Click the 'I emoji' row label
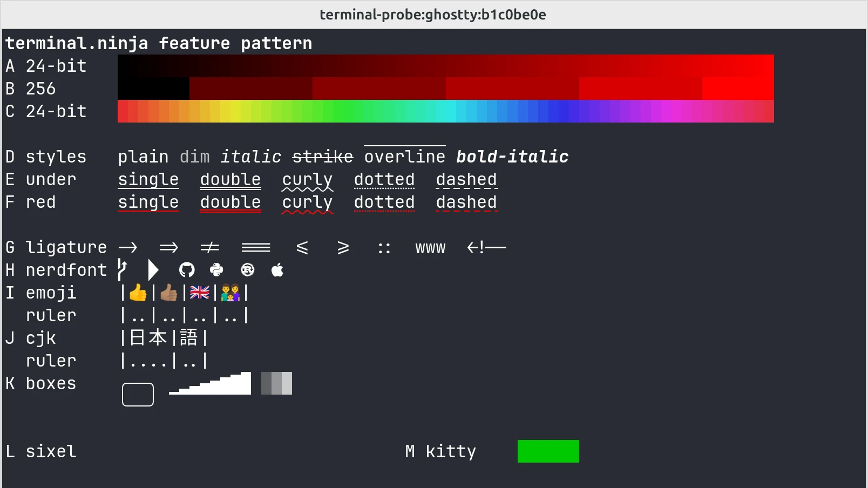 point(41,293)
